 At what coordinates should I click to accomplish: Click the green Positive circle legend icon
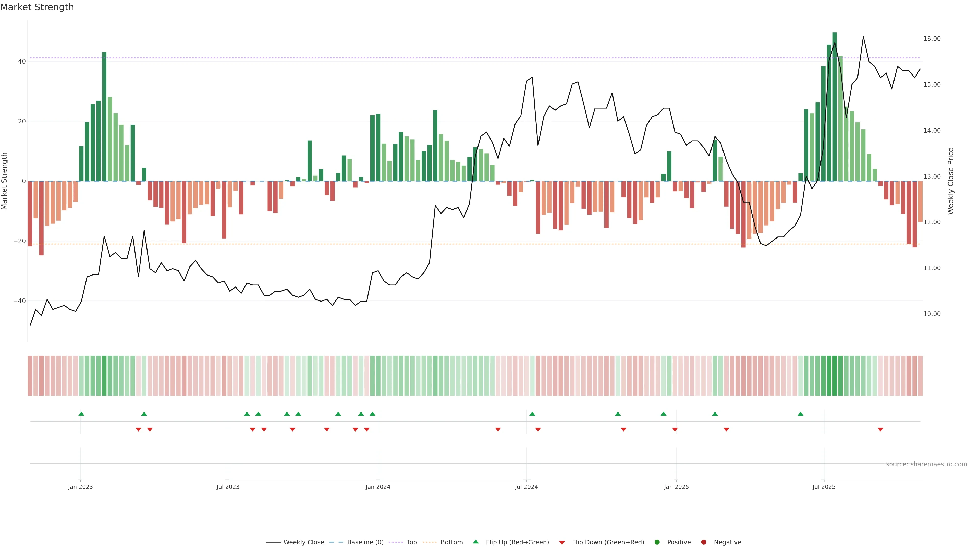(x=657, y=542)
